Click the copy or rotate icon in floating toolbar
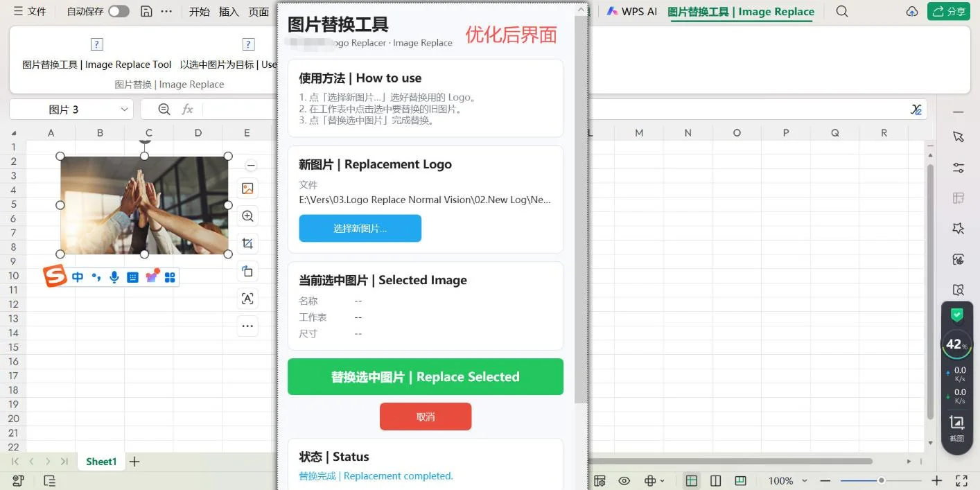This screenshot has width=980, height=490. [247, 271]
